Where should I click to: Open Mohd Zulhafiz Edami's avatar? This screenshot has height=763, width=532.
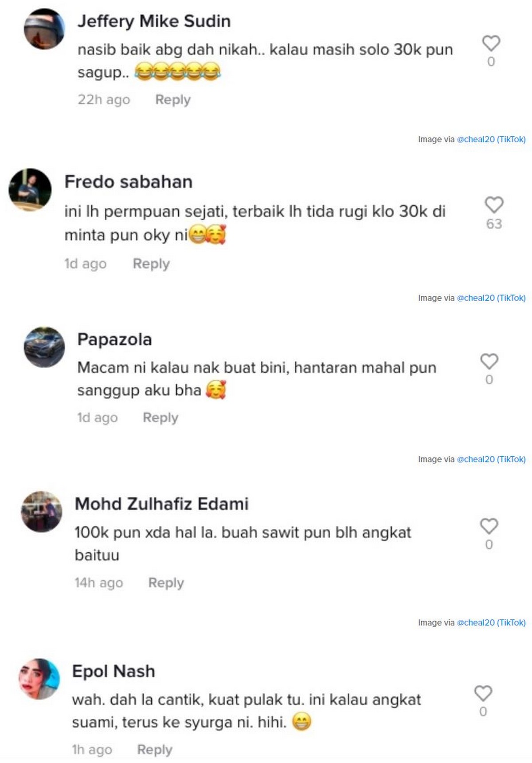pyautogui.click(x=42, y=512)
